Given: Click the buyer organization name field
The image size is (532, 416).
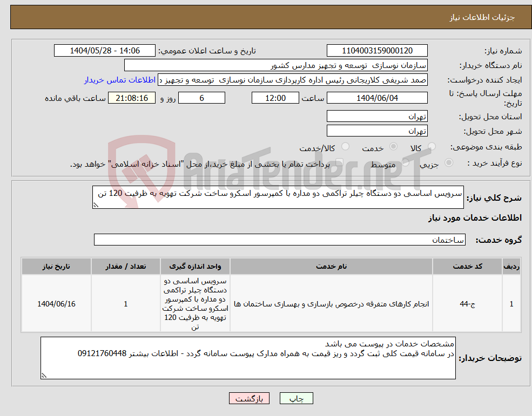Looking at the screenshot, I should 276,65.
